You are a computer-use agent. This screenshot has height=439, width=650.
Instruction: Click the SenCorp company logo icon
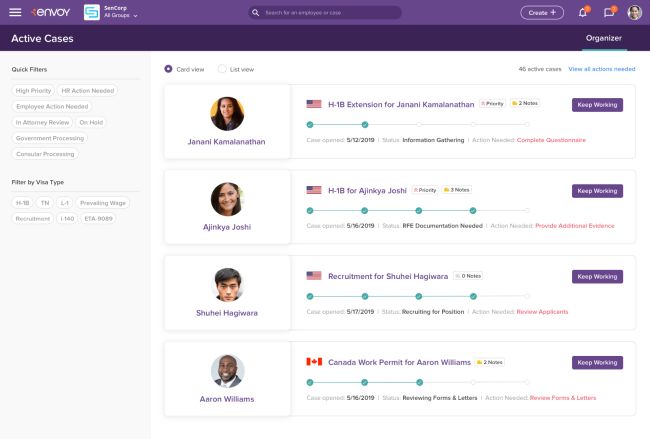[92, 13]
